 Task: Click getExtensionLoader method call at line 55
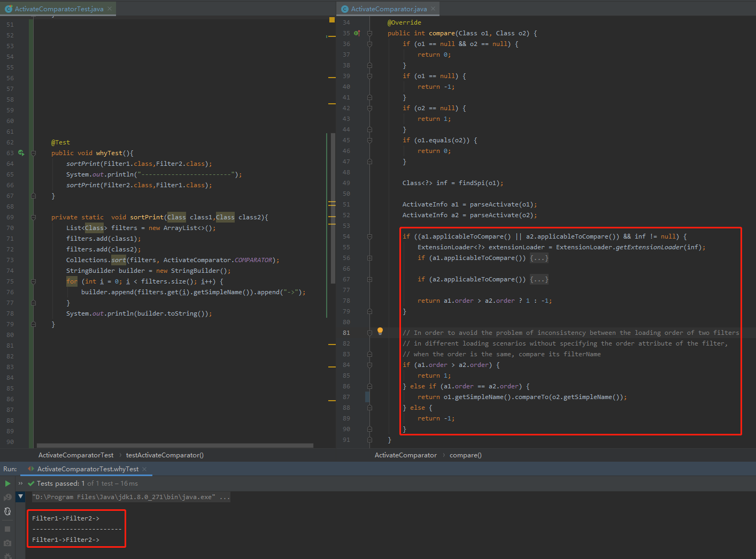(x=650, y=247)
